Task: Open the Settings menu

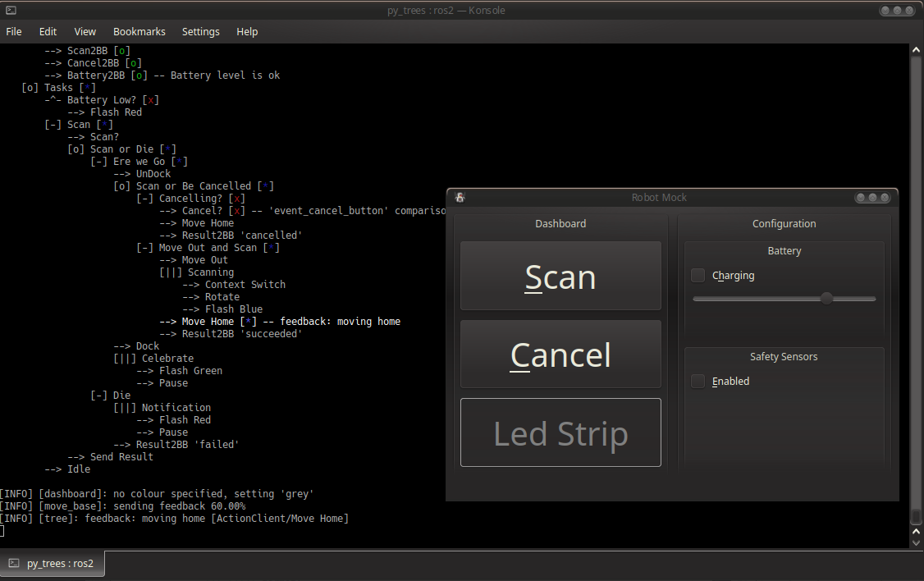Action: pyautogui.click(x=200, y=32)
